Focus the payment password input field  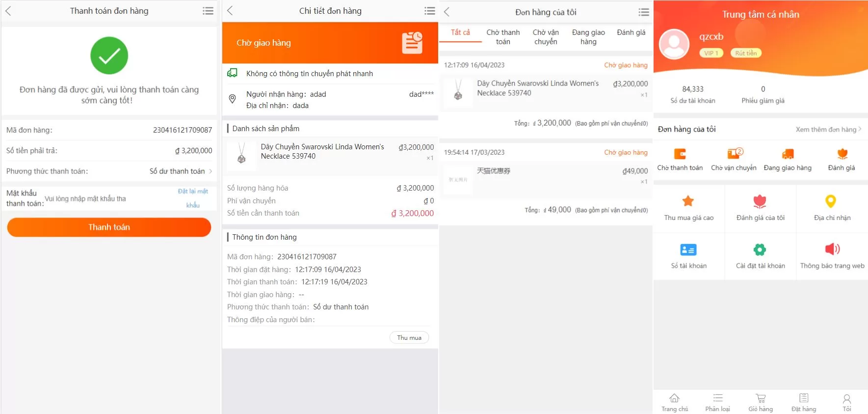tap(108, 199)
